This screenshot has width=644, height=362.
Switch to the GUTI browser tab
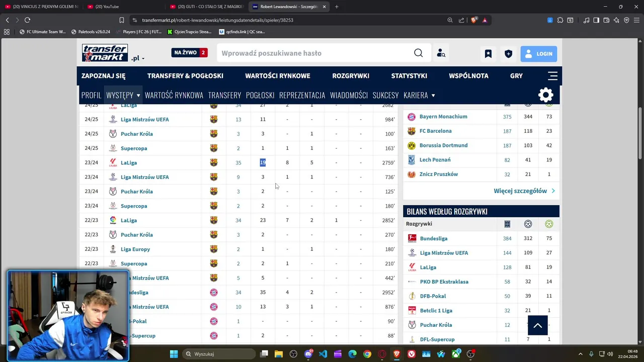tap(206, 7)
